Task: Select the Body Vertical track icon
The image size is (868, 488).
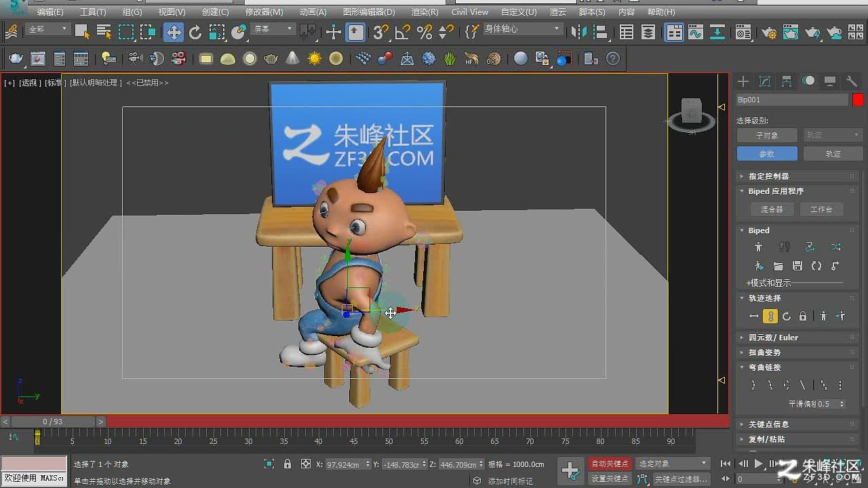Action: (x=770, y=317)
